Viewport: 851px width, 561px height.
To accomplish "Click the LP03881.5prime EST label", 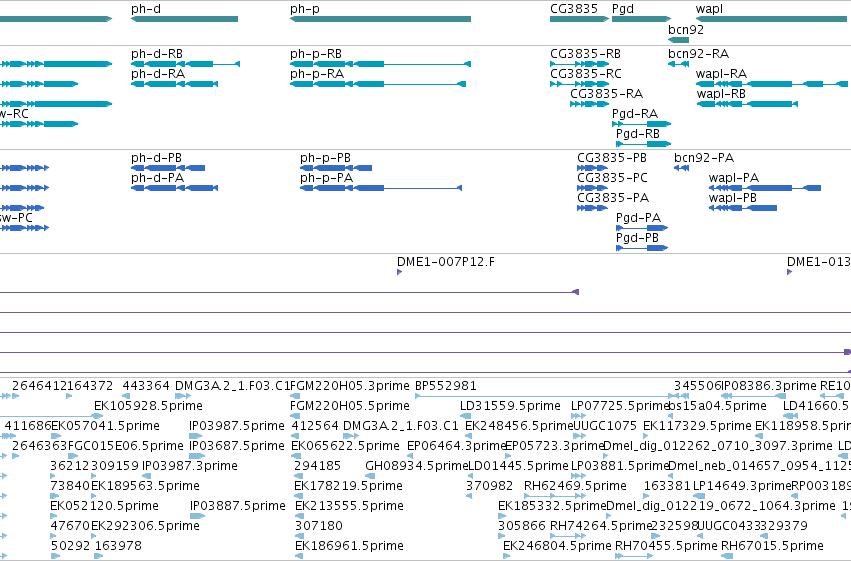I will (620, 466).
